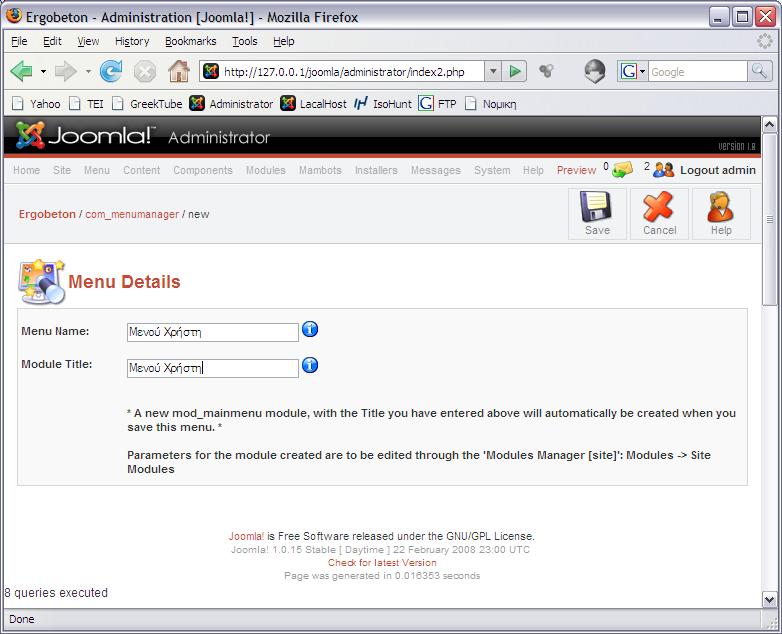
Task: Click the info icon next to Menu Name
Action: (x=310, y=329)
